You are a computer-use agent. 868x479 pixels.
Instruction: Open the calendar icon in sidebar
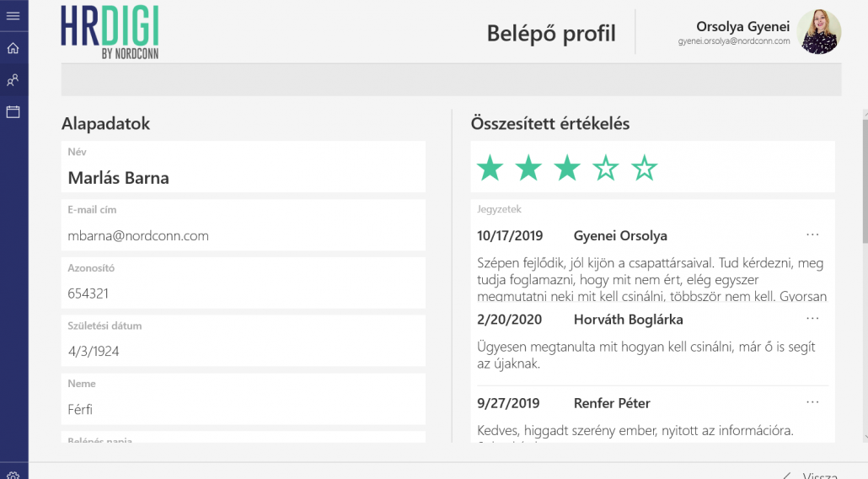[13, 112]
